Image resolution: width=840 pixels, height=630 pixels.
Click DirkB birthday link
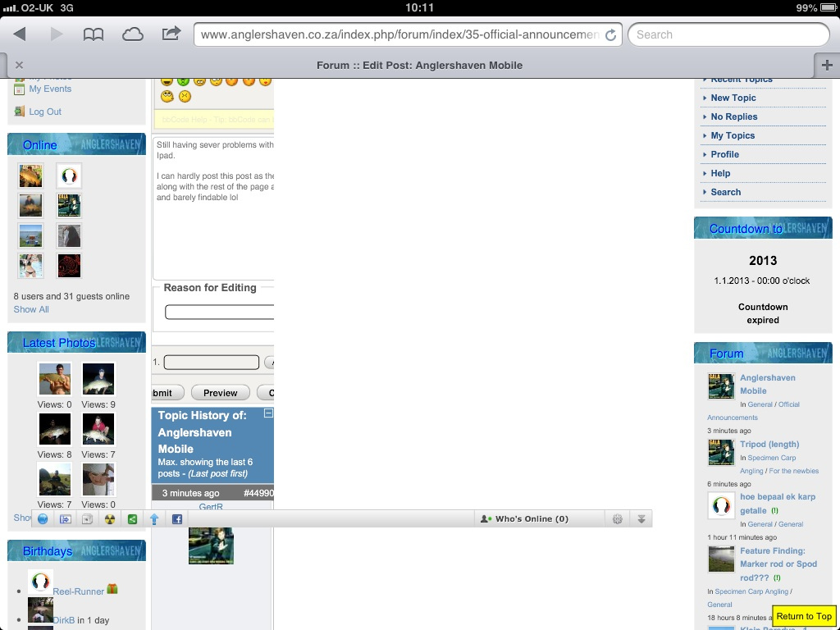[64, 620]
